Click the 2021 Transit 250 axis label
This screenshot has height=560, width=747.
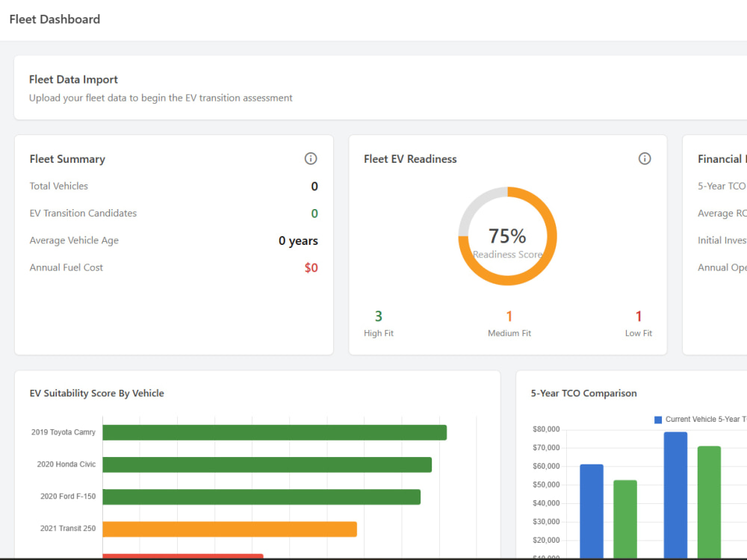[68, 529]
